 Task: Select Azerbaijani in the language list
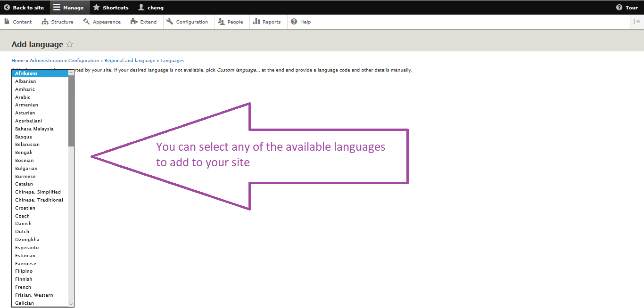(x=40, y=121)
